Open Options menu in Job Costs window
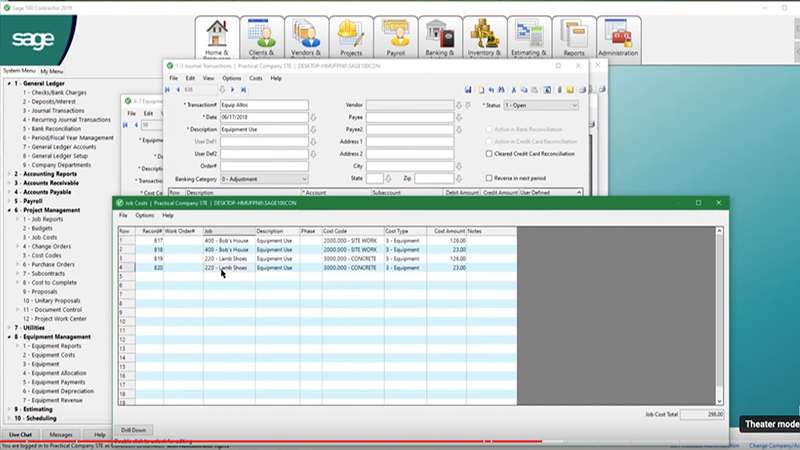This screenshot has width=800, height=450. pos(144,215)
